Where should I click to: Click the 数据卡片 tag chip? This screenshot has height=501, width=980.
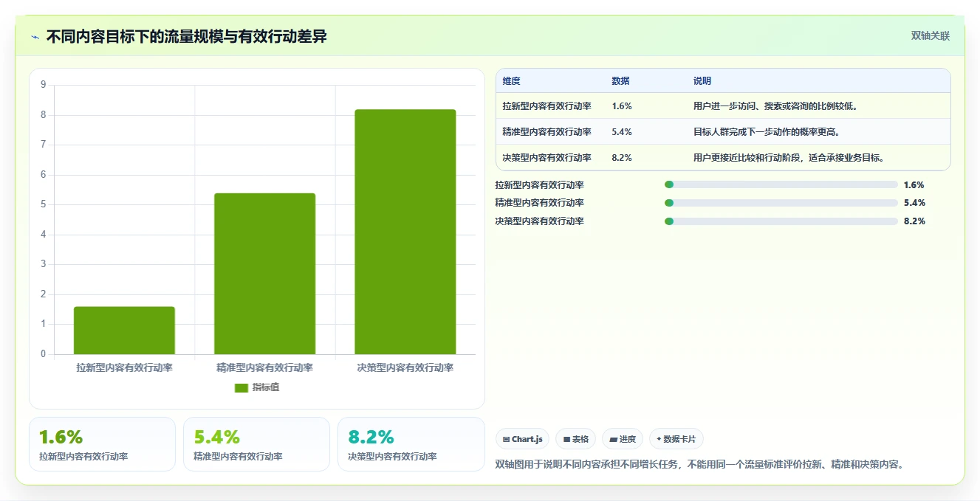(676, 439)
